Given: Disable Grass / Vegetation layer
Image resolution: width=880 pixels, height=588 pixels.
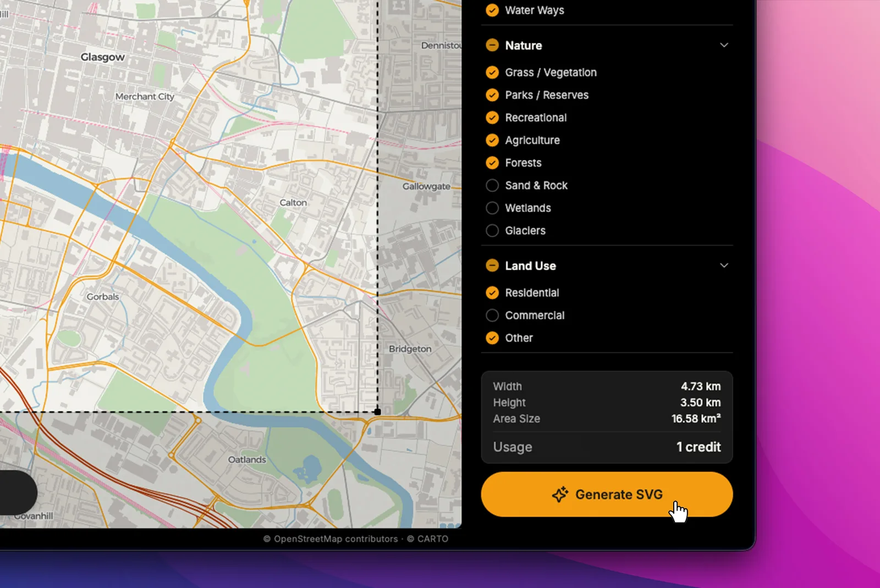Looking at the screenshot, I should [492, 73].
